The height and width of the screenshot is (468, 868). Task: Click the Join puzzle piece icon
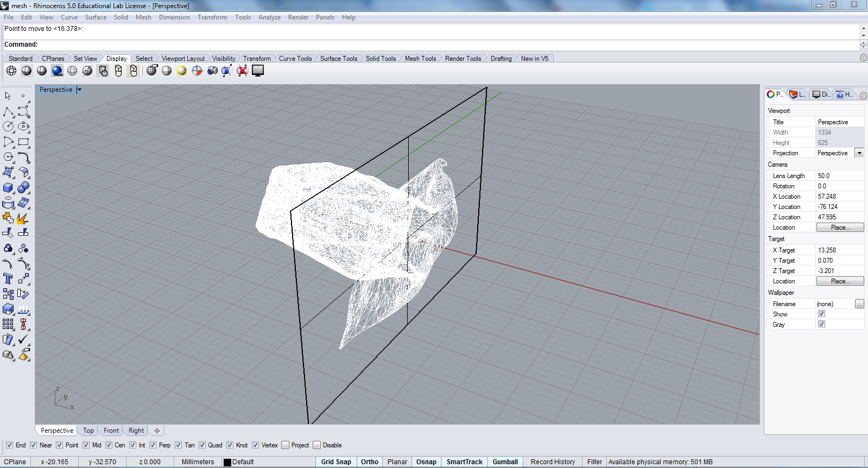[x=8, y=218]
